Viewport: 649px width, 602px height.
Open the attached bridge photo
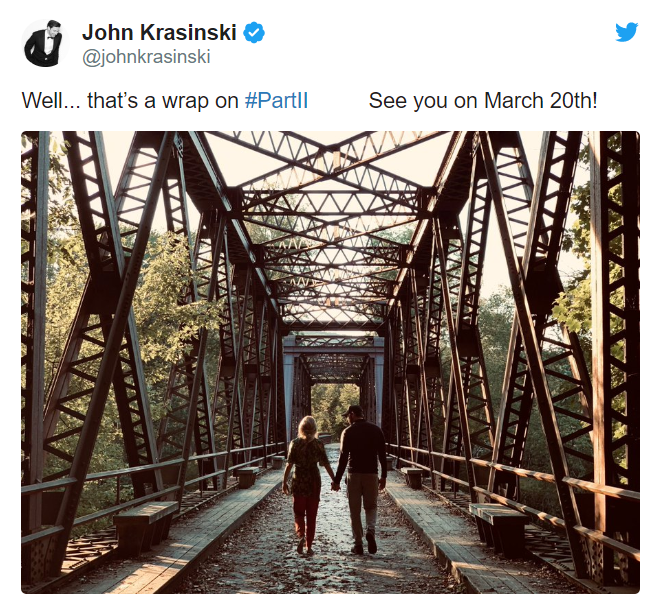pyautogui.click(x=330, y=362)
